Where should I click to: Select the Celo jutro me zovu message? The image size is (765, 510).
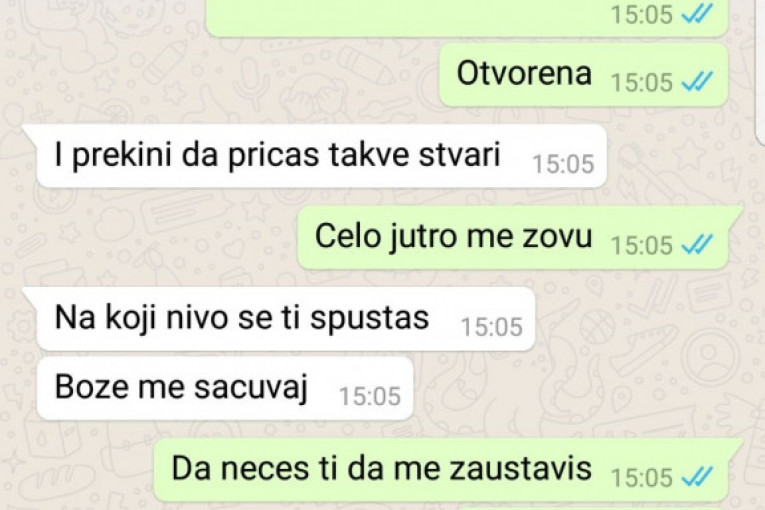coord(453,237)
